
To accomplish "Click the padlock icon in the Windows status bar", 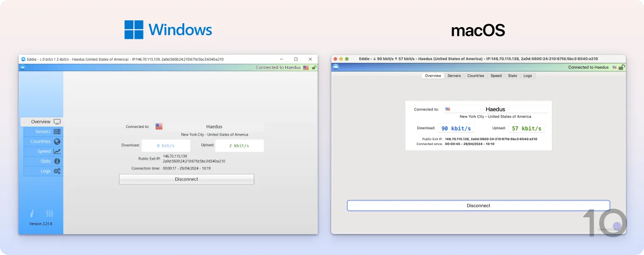I will [314, 67].
